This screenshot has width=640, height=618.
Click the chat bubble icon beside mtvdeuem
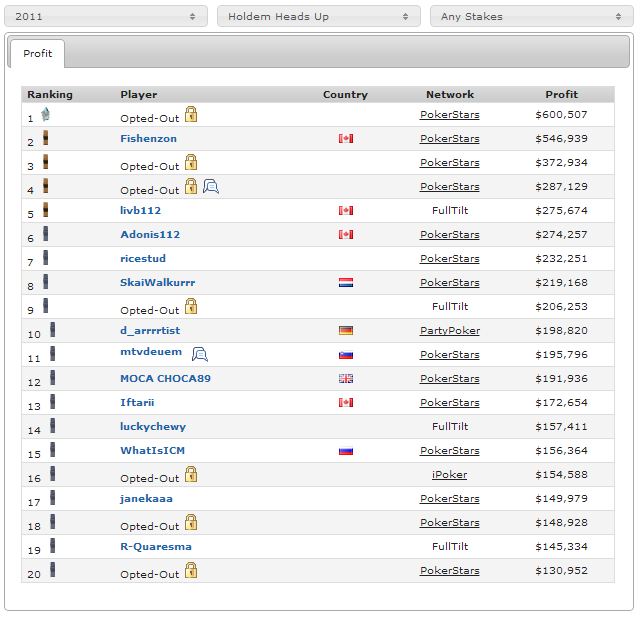[200, 354]
